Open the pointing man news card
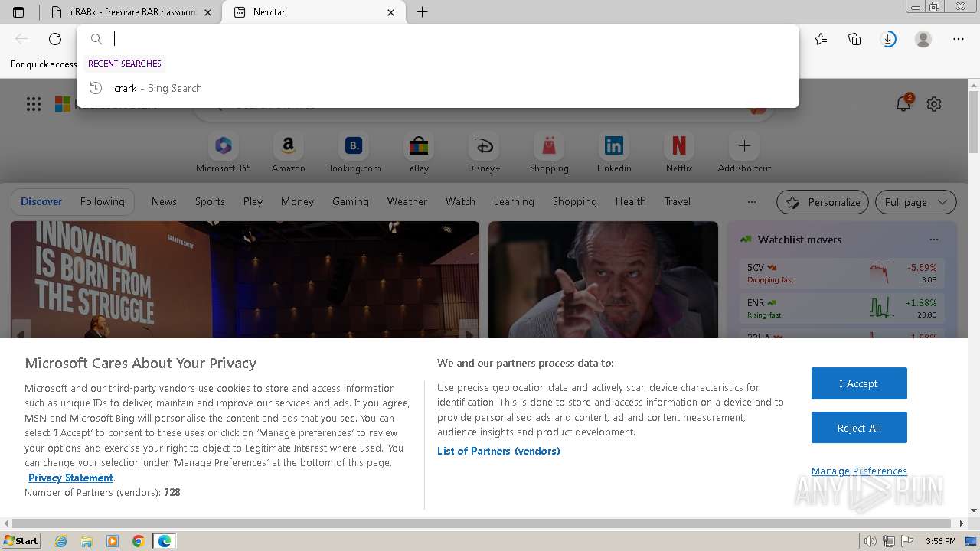 tap(603, 279)
